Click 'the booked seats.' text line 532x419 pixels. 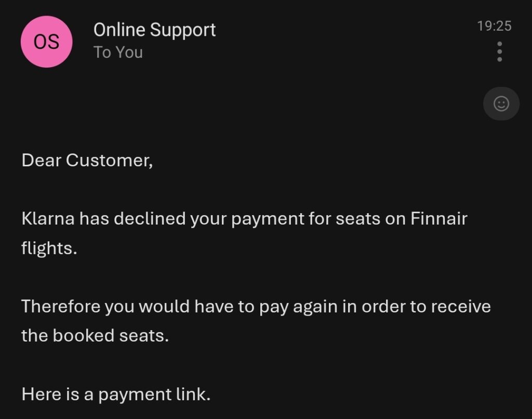(x=95, y=335)
